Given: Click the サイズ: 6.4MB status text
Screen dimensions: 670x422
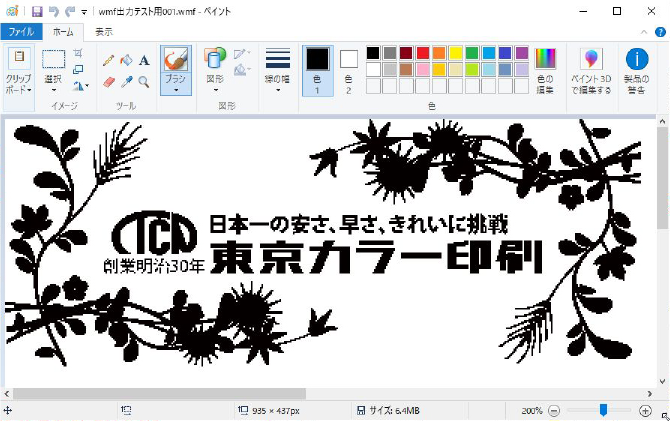Looking at the screenshot, I should pos(394,411).
